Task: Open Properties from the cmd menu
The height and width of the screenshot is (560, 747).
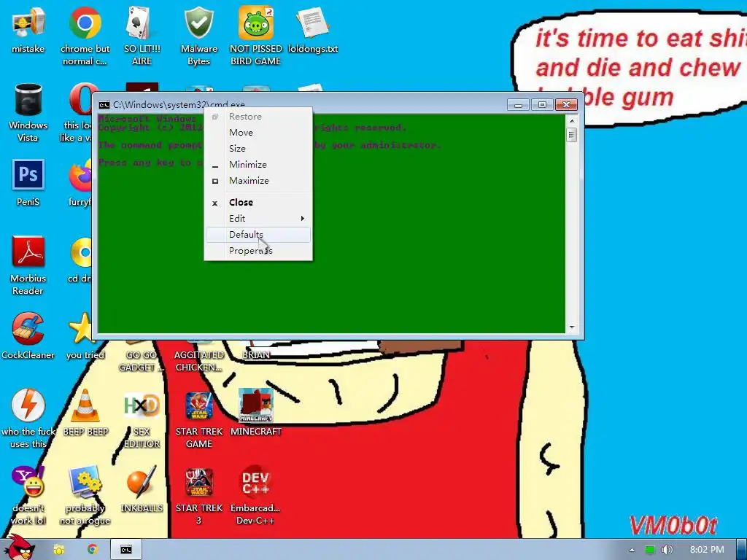Action: point(259,251)
